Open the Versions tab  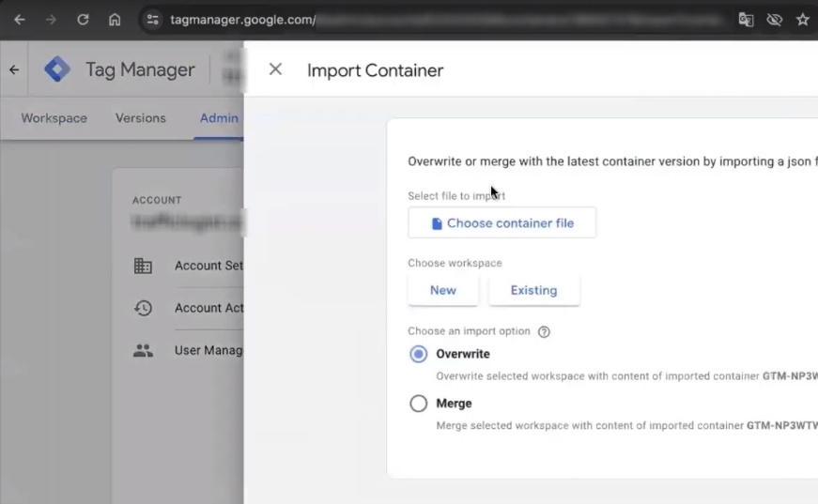point(140,118)
